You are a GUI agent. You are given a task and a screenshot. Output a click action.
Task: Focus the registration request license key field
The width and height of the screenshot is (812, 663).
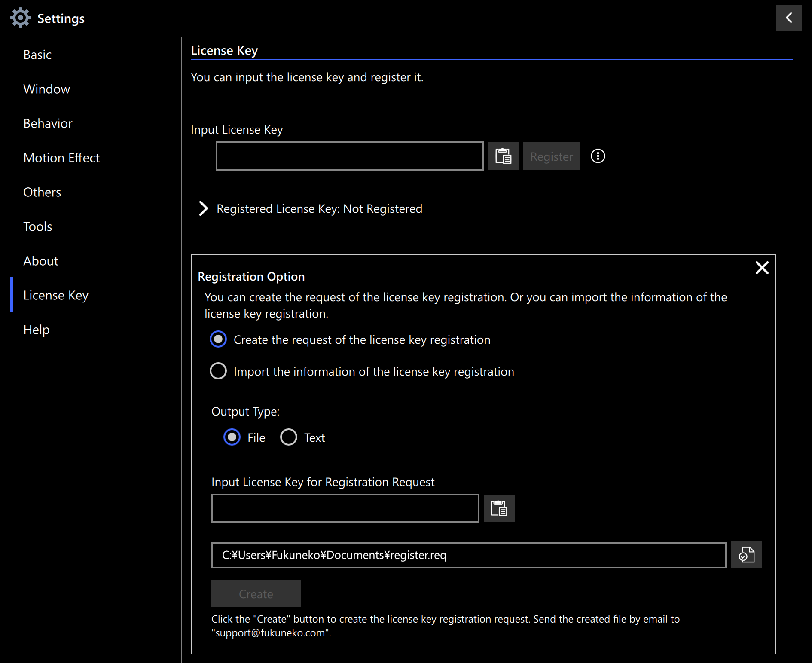pyautogui.click(x=345, y=508)
